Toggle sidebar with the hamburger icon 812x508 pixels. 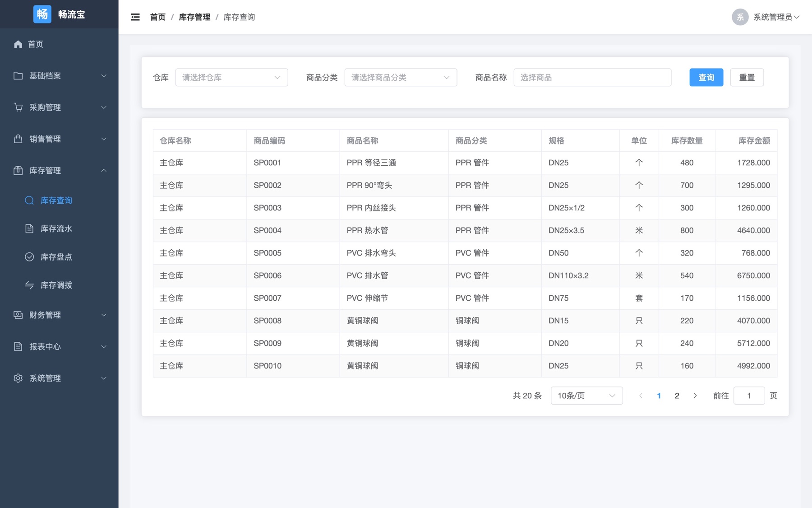(135, 17)
